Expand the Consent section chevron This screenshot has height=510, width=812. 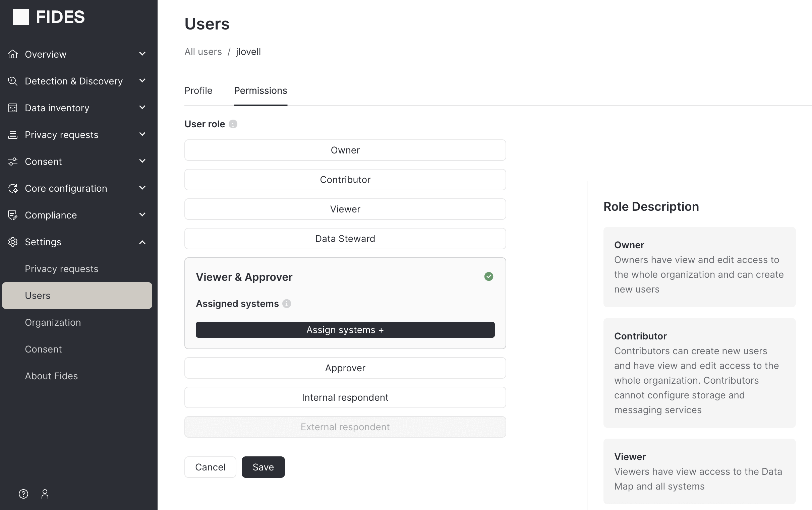point(142,161)
